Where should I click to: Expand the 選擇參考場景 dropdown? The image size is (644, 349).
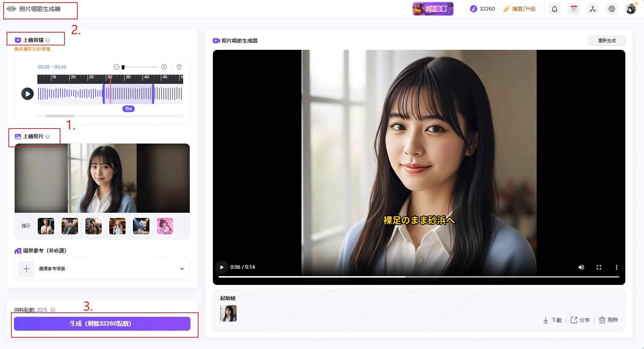point(182,269)
